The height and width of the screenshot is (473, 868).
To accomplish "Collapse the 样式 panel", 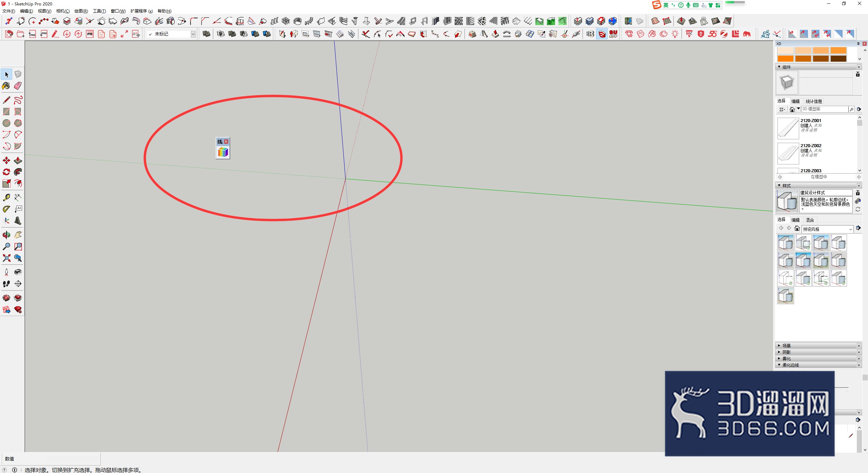I will pyautogui.click(x=779, y=185).
